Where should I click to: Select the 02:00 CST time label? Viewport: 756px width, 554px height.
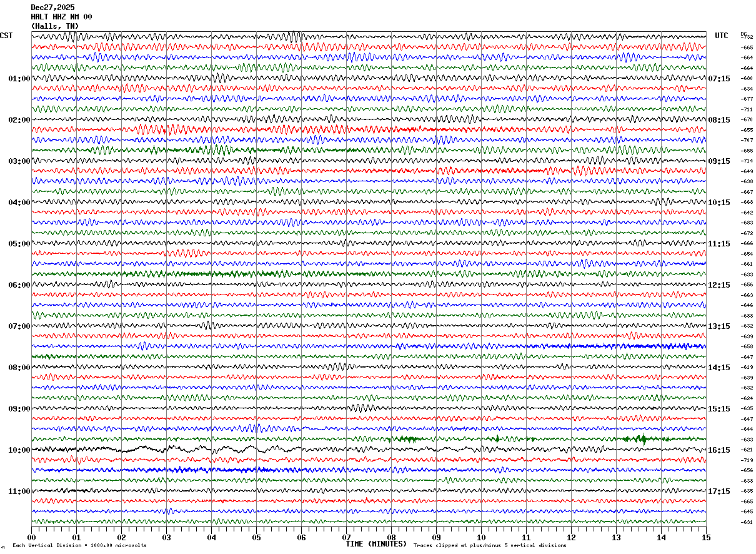[19, 120]
